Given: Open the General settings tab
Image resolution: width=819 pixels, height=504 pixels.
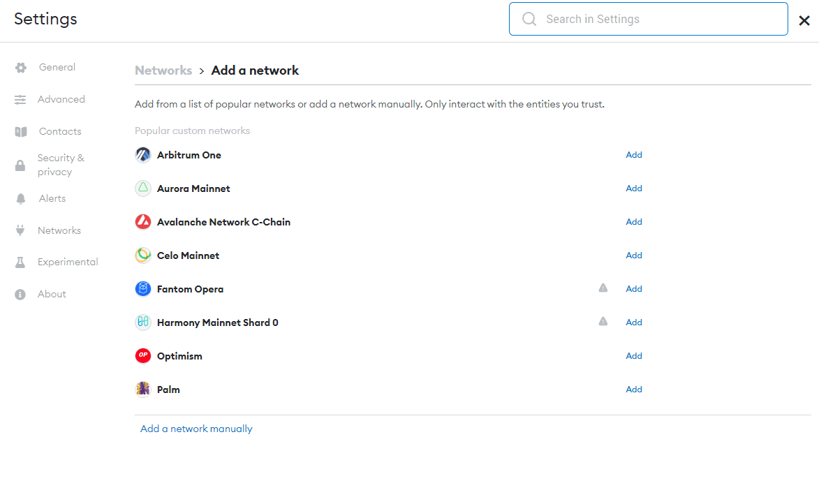Looking at the screenshot, I should coord(57,68).
